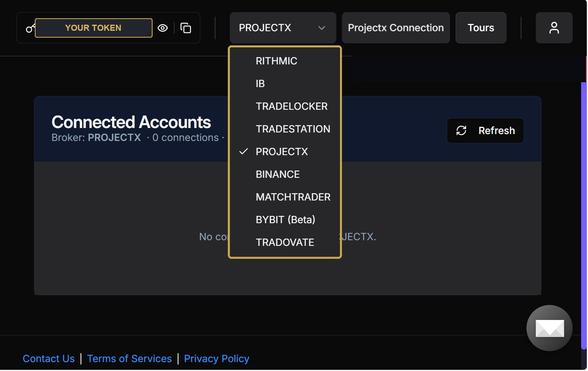This screenshot has width=588, height=371.
Task: Open the Projectx Connection button
Action: coord(396,28)
